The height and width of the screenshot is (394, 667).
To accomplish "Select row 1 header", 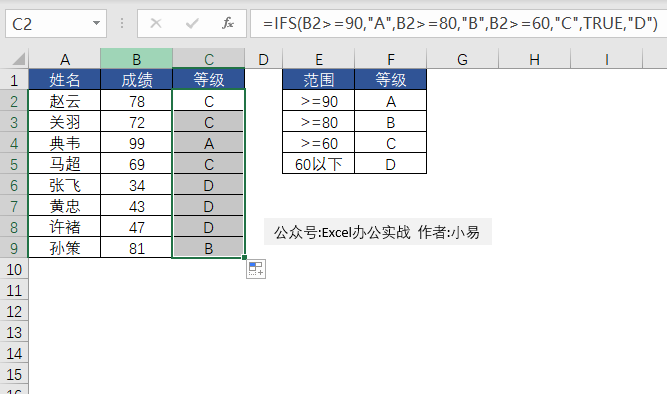I will pyautogui.click(x=14, y=80).
